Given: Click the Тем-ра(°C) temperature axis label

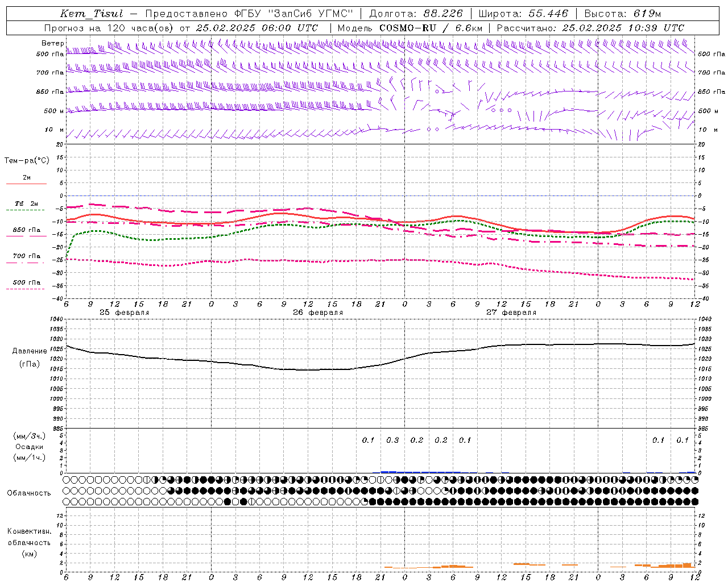Looking at the screenshot, I should click(27, 161).
